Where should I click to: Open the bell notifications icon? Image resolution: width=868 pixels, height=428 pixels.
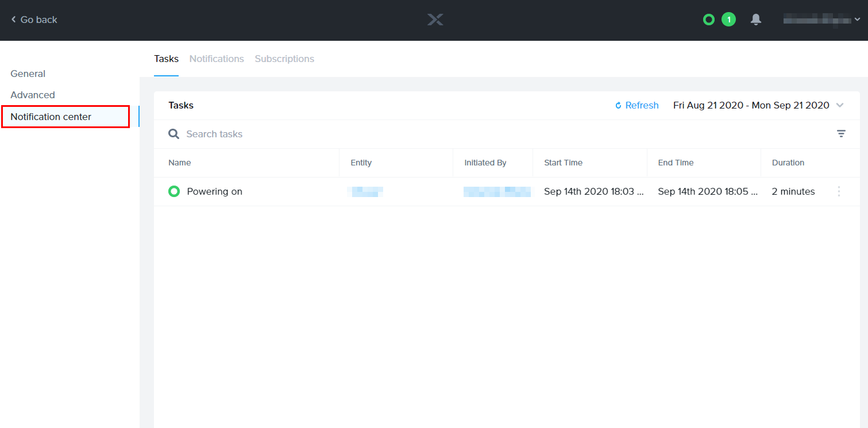(x=756, y=20)
